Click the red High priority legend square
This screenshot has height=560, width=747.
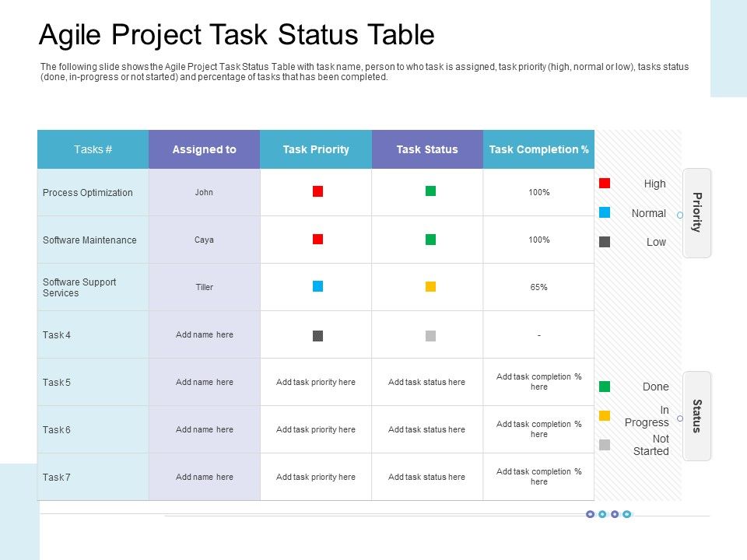(x=605, y=184)
